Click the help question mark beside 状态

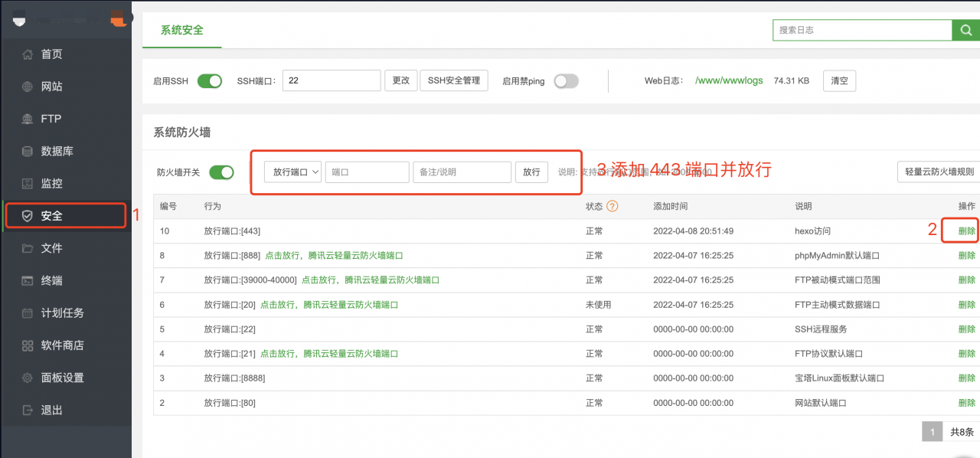tap(612, 206)
